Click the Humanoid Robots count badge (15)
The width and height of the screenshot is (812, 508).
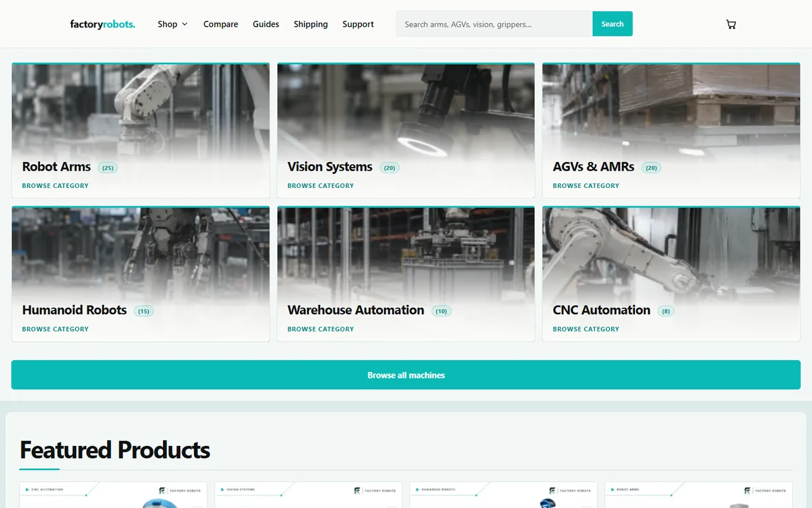click(x=144, y=311)
